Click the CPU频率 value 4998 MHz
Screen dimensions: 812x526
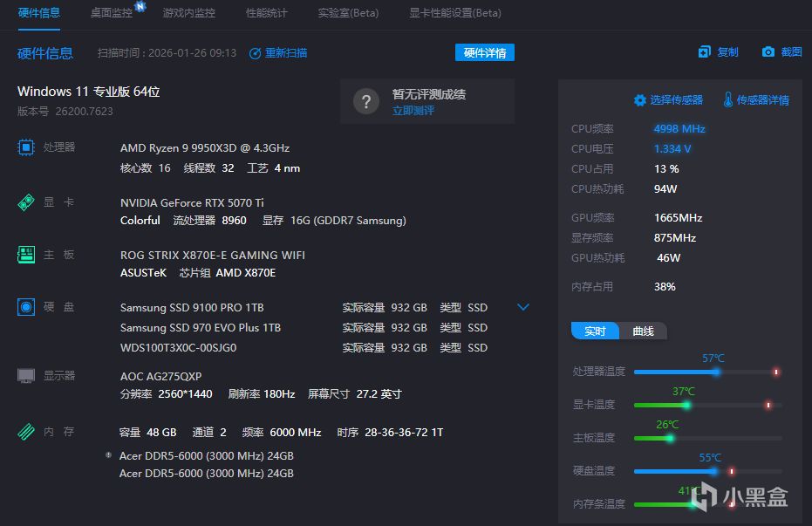679,129
